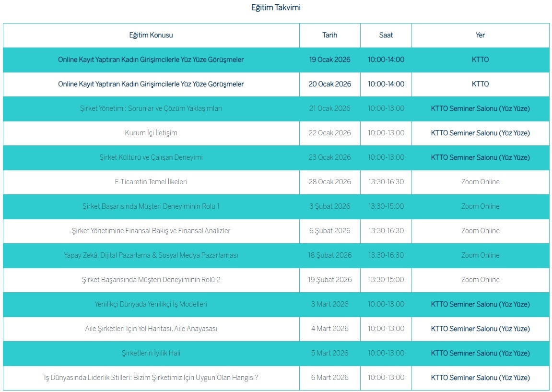
Task: Click the 'Eğitim Takvimi' heading
Action: [276, 7]
